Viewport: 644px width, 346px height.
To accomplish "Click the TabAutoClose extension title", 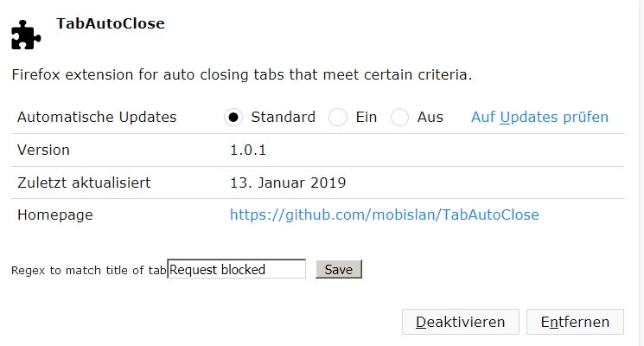I will pos(110,23).
